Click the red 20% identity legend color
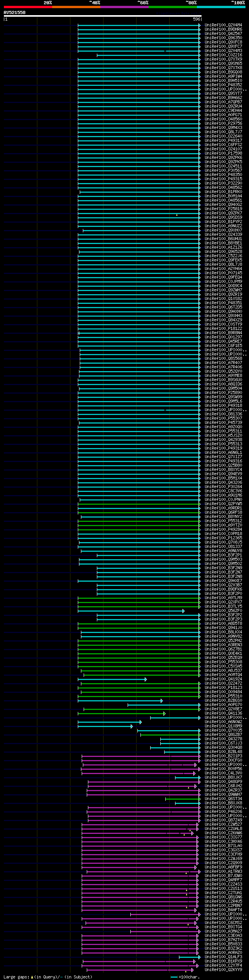 pyautogui.click(x=28, y=7)
